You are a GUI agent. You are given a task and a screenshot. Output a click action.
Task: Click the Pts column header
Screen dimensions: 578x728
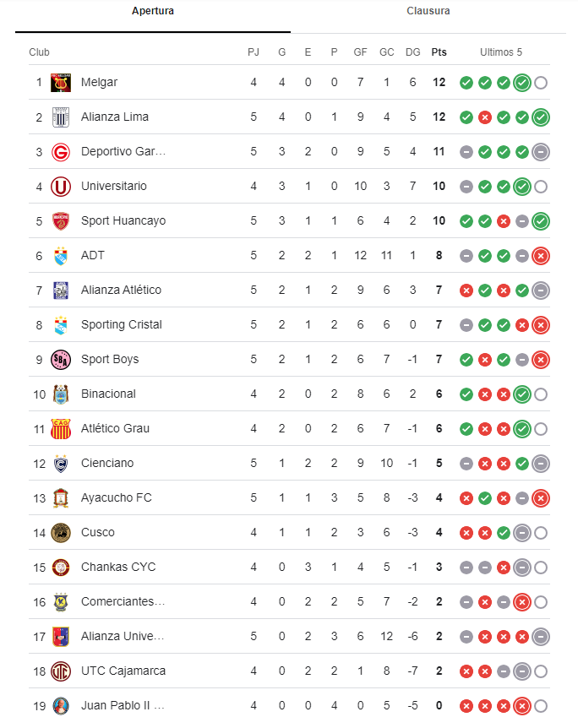439,52
